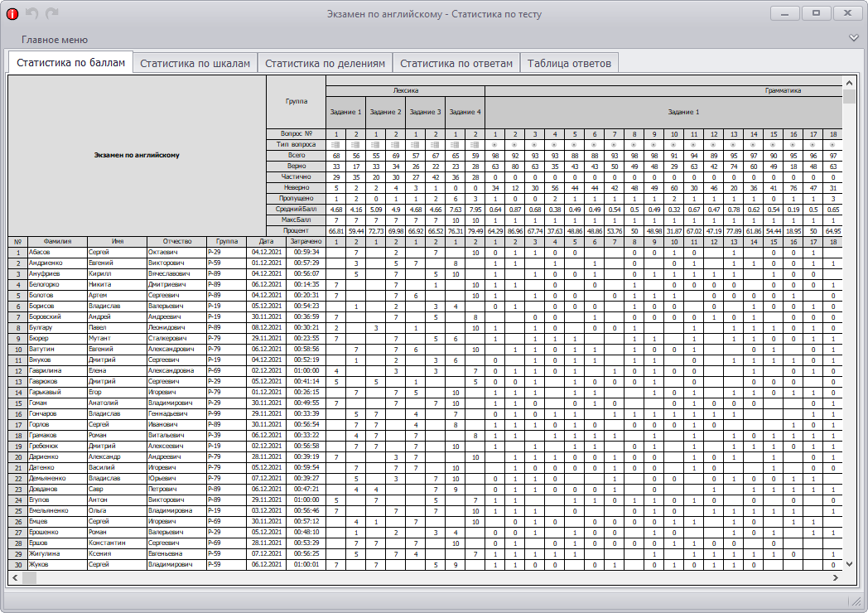
Task: Select the surname Андриенко
Action: pyautogui.click(x=46, y=263)
